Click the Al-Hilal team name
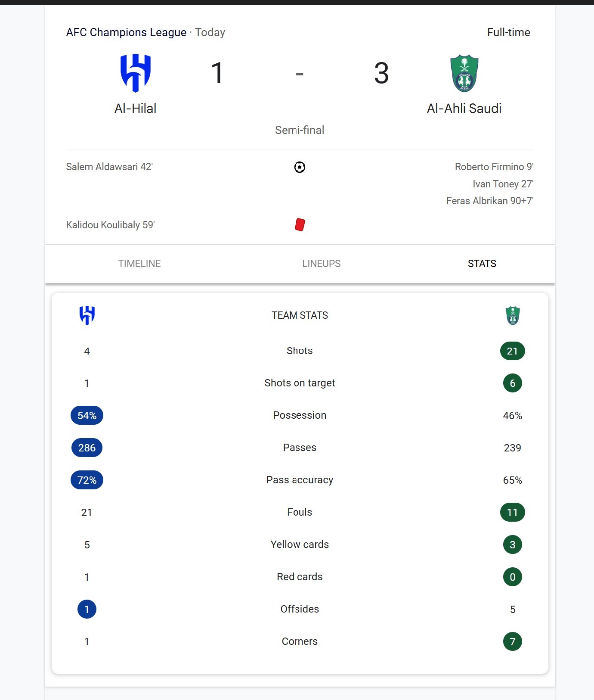This screenshot has width=594, height=700. pos(136,108)
